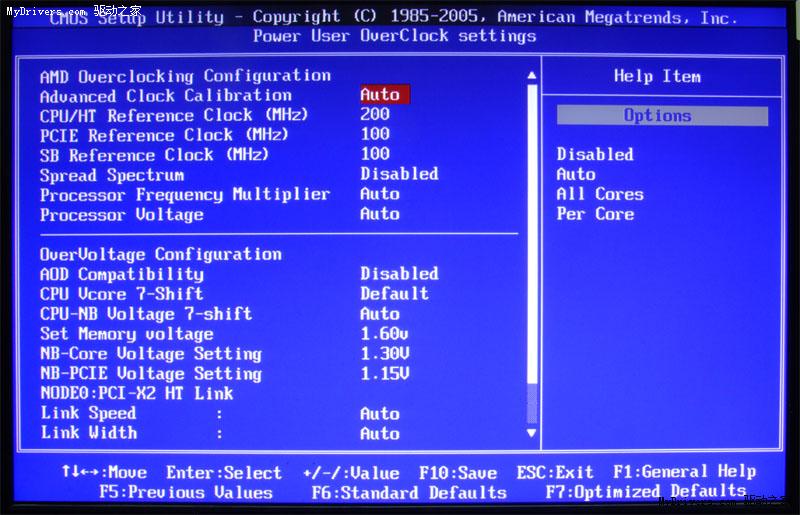800x515 pixels.
Task: Open Processor Voltage Auto value
Action: [380, 214]
